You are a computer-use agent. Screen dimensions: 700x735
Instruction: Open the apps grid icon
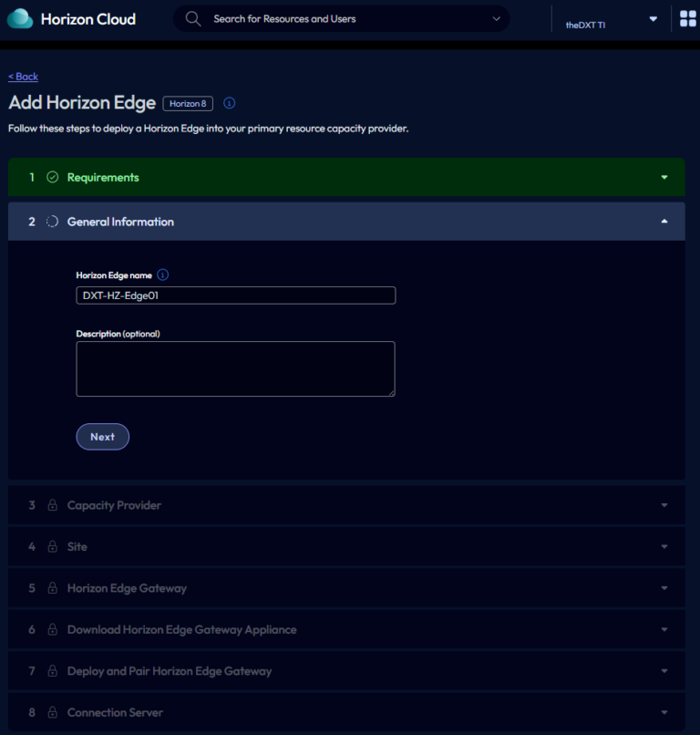point(688,19)
